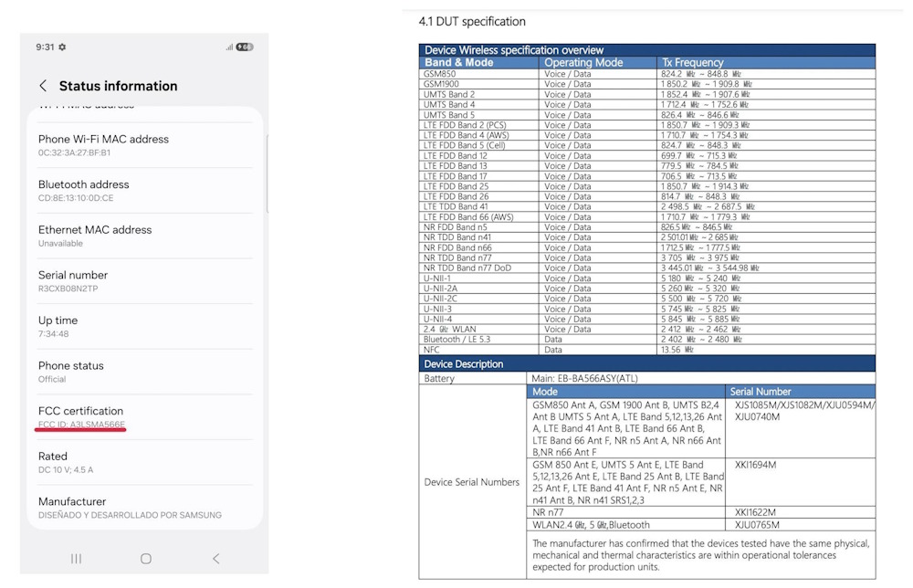Click the 4.1 DUT specification heading
Screen dimensions: 913x588
pos(471,21)
